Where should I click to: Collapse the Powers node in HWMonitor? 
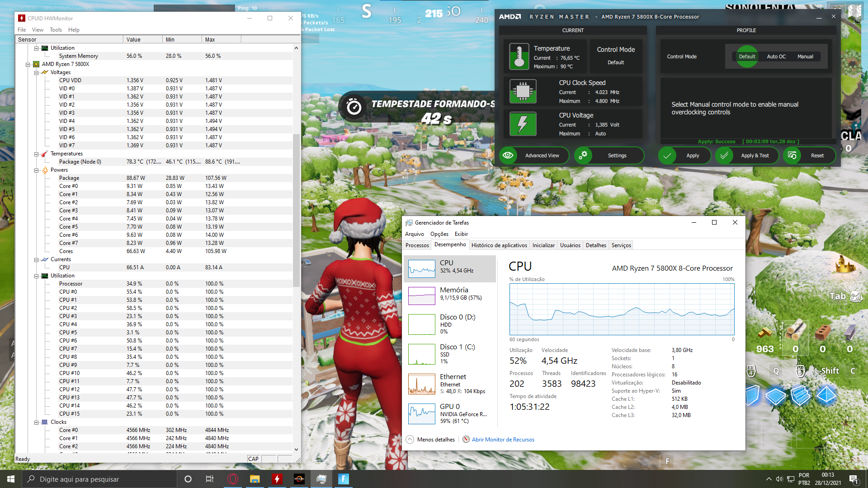pyautogui.click(x=36, y=170)
